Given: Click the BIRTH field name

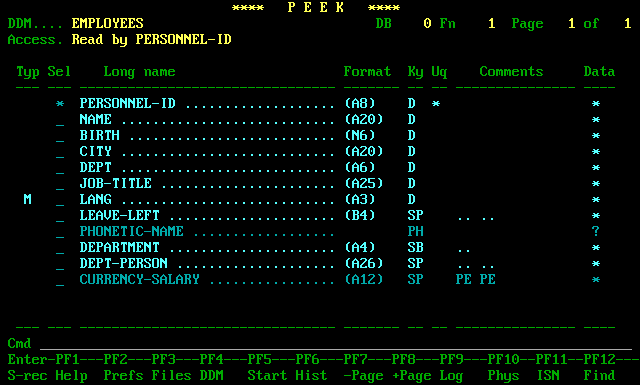Looking at the screenshot, I should 100,135.
